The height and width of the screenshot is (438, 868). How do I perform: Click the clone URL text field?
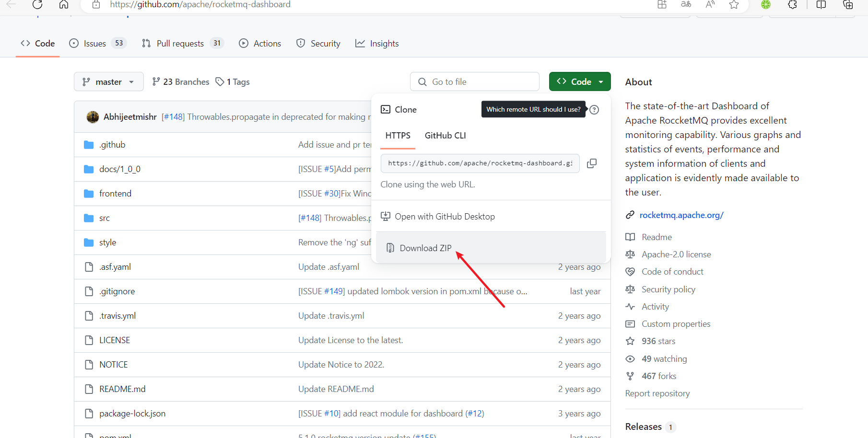pyautogui.click(x=480, y=163)
